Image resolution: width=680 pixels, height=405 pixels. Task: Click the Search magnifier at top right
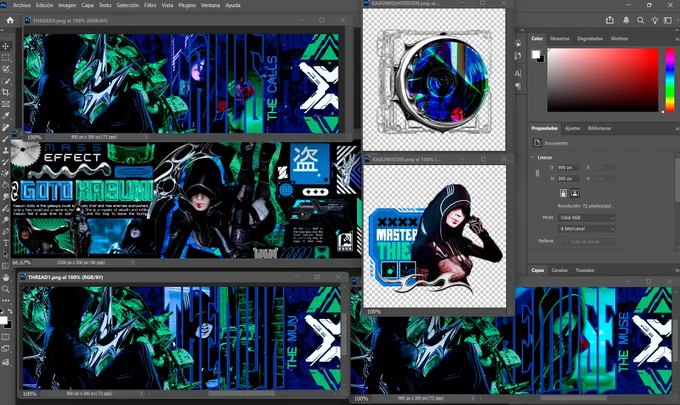640,20
